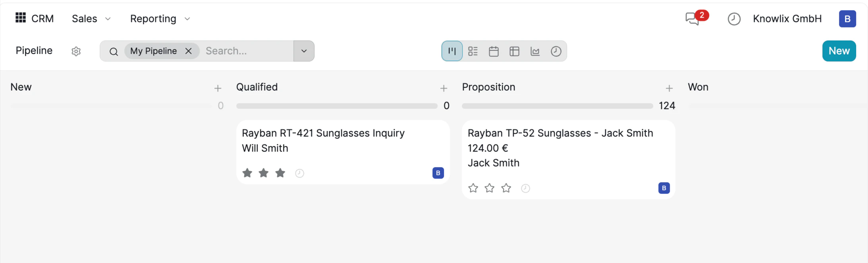The image size is (868, 263).
Task: Switch to Kanban view
Action: (452, 51)
